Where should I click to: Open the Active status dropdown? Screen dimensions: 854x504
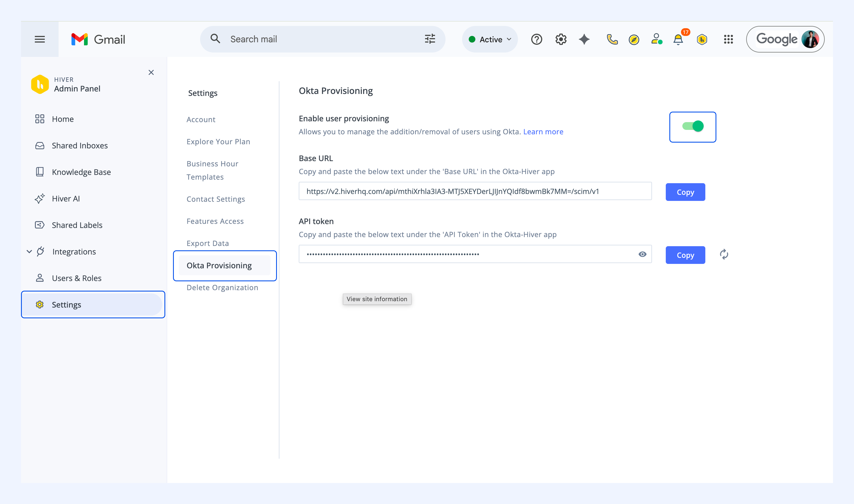[490, 40]
